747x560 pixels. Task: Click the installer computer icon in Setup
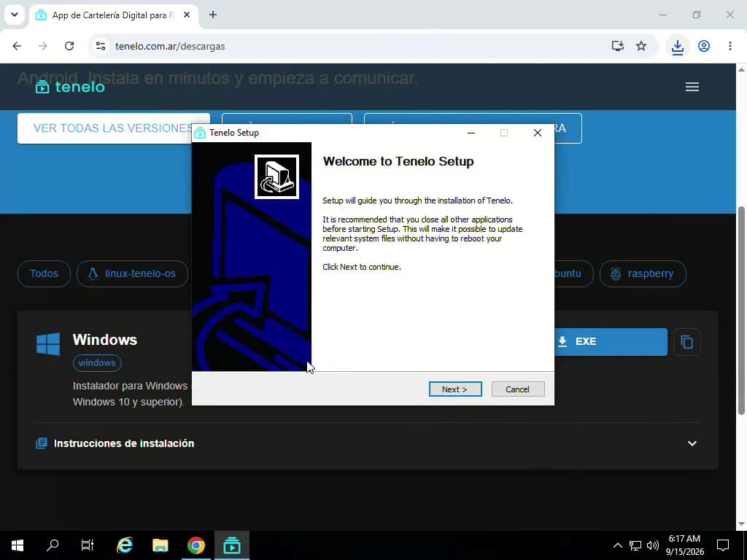pos(276,176)
